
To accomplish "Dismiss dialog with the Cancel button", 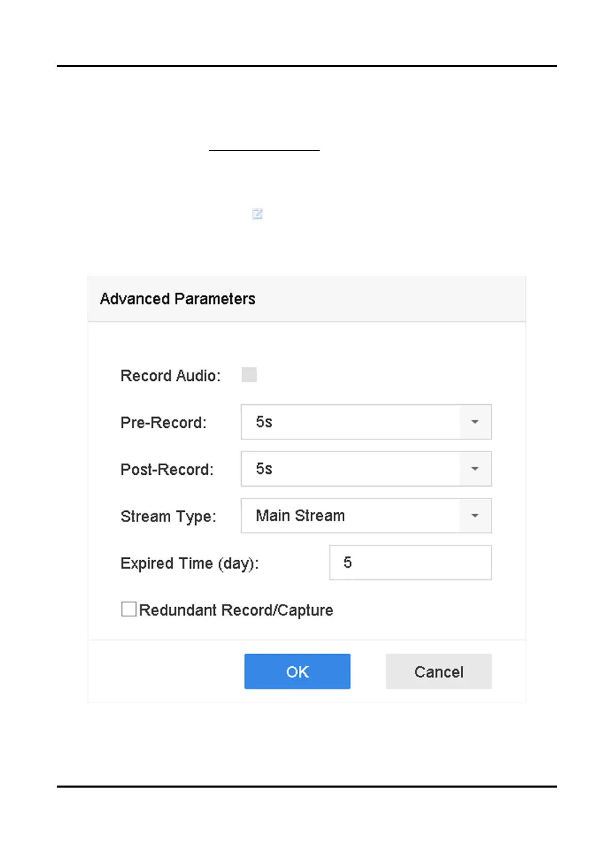I will (439, 672).
